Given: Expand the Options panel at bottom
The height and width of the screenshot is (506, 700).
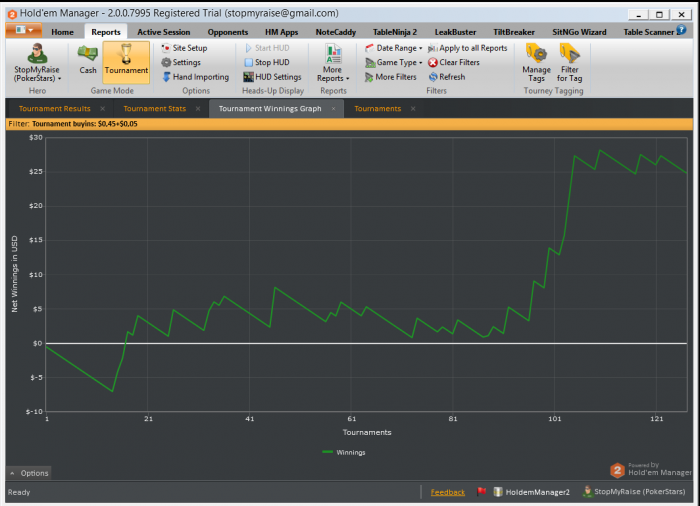Looking at the screenshot, I should 29,473.
